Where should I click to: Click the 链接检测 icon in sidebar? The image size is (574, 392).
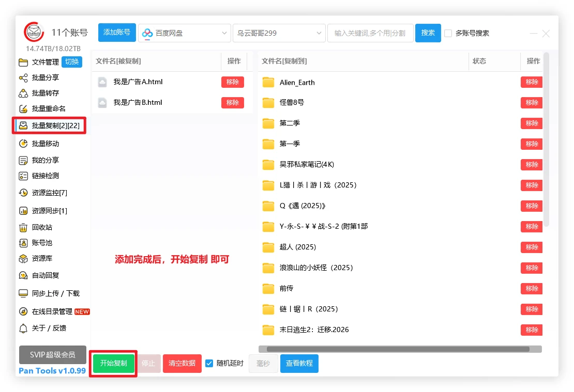(23, 176)
